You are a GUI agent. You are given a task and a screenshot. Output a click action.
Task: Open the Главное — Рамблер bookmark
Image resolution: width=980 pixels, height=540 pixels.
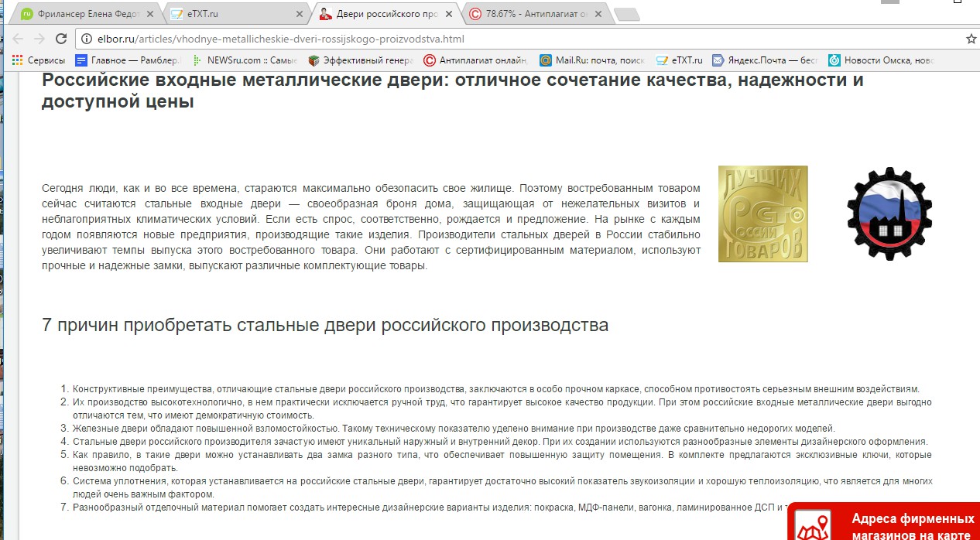(x=128, y=60)
